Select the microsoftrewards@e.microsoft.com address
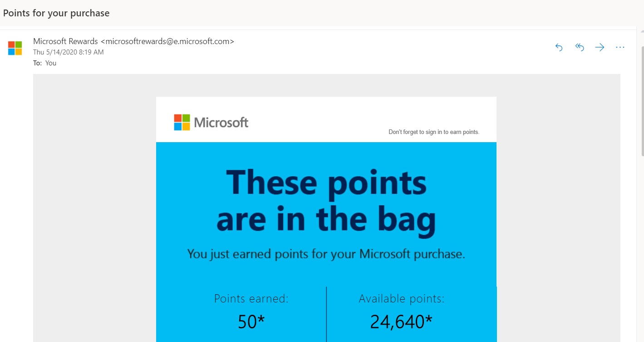The image size is (644, 342). (167, 41)
